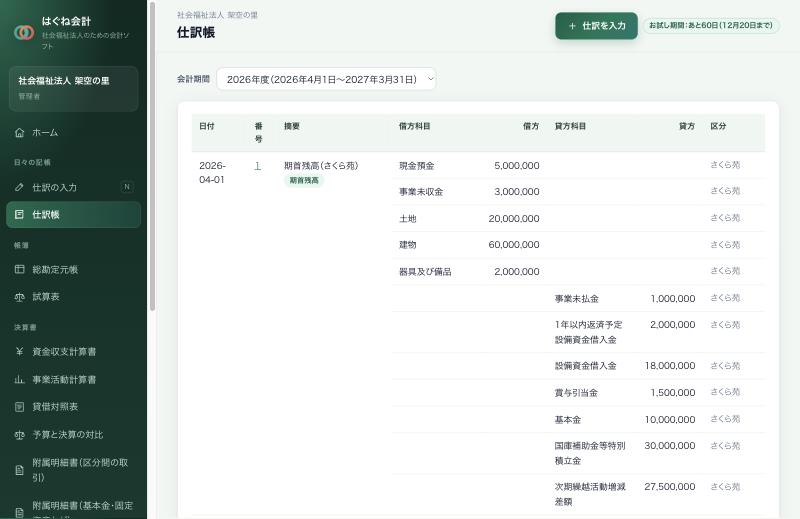The width and height of the screenshot is (800, 519).
Task: Click the chart icon beside 事業活動計算書
Action: 19,379
